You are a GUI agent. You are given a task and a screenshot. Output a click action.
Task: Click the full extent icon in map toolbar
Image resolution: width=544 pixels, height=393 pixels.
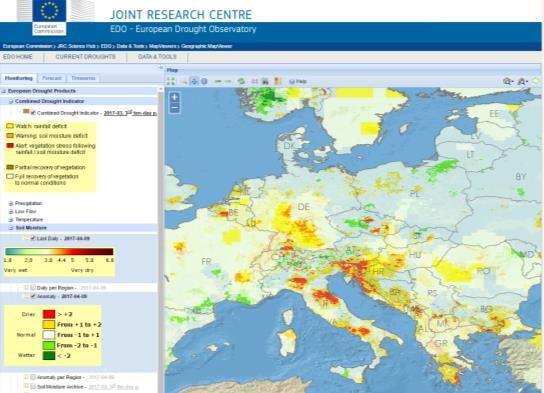pos(171,82)
